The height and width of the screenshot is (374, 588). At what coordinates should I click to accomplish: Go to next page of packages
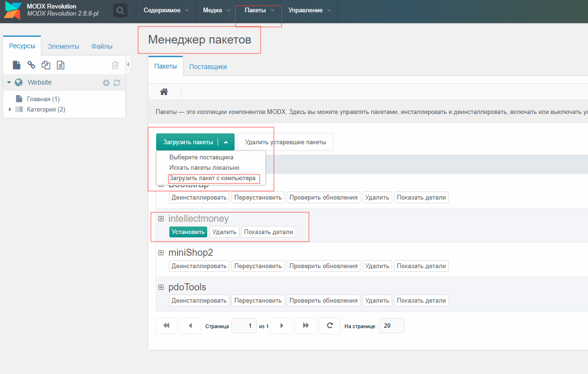click(x=282, y=326)
